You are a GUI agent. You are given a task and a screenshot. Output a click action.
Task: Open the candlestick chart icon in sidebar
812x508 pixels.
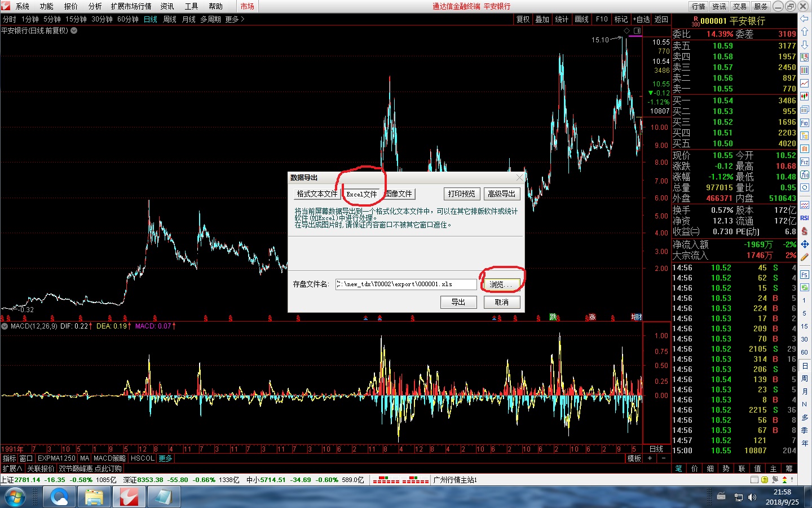[x=805, y=97]
